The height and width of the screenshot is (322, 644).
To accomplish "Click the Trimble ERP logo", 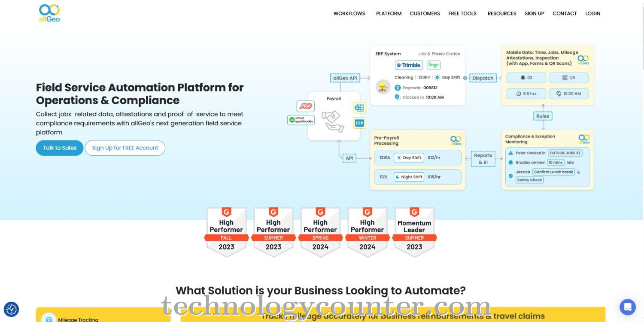I will coord(409,65).
